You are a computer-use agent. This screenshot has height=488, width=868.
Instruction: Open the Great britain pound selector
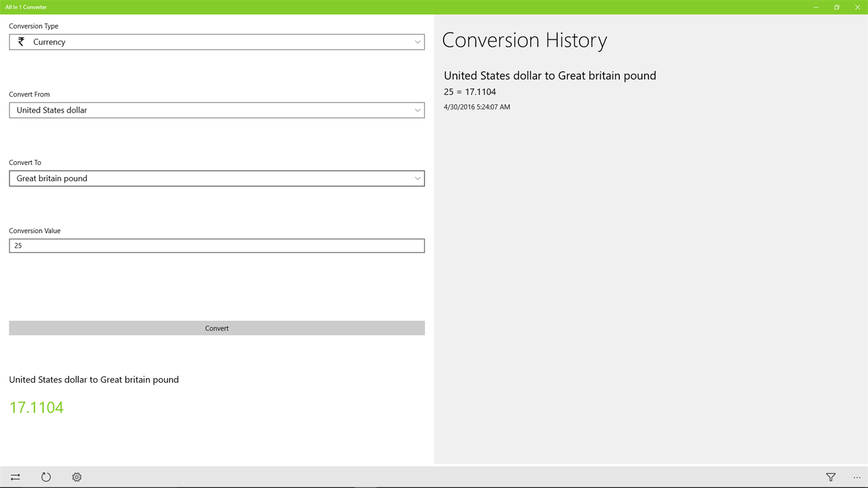(217, 177)
